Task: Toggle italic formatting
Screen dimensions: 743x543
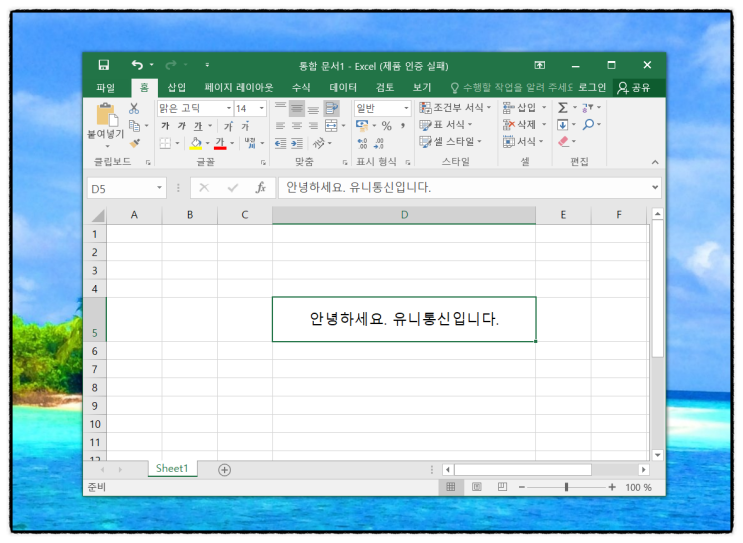Action: [x=181, y=126]
